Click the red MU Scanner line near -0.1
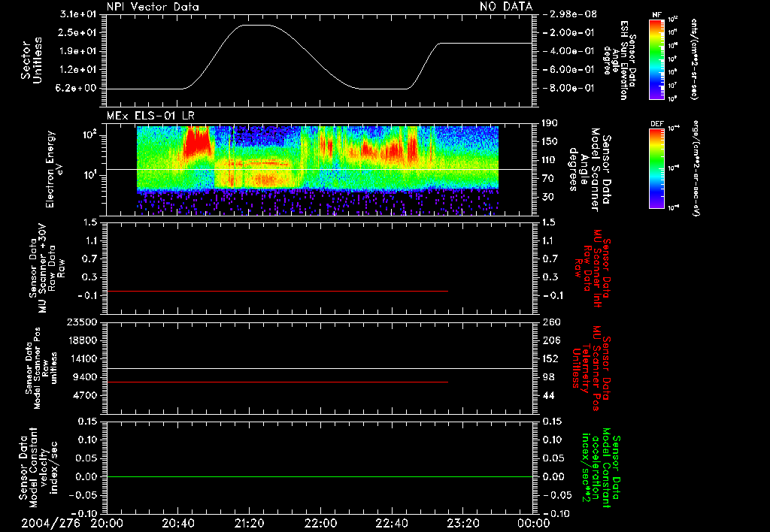Viewport: 770px width, 532px height. coord(277,291)
